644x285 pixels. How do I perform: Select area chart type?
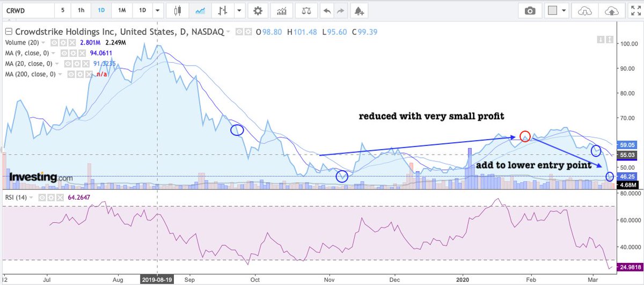201,10
